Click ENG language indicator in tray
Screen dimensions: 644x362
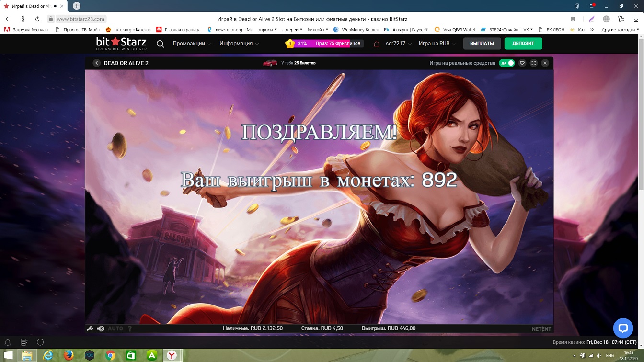click(x=610, y=355)
